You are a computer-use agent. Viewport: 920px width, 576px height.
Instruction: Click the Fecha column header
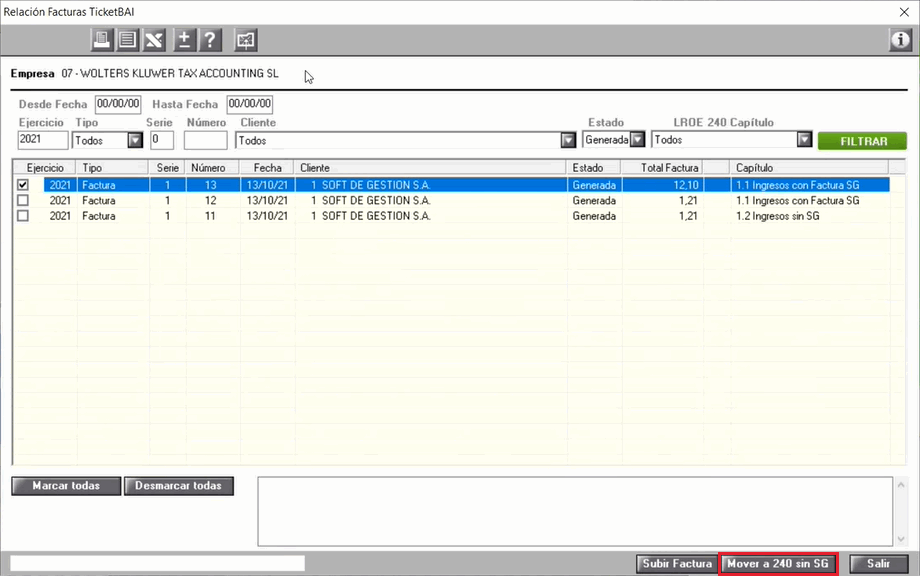pos(268,168)
